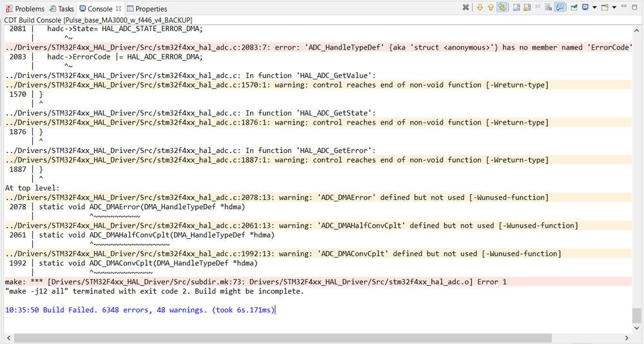
Task: Click the "In function 'HAL_ADC_GetError'" line
Action: click(x=190, y=150)
